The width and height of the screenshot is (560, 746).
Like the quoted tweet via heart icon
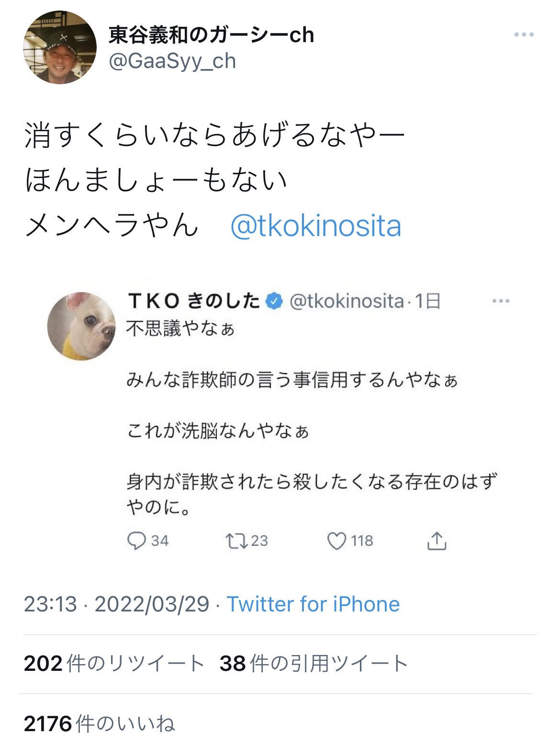tap(336, 541)
